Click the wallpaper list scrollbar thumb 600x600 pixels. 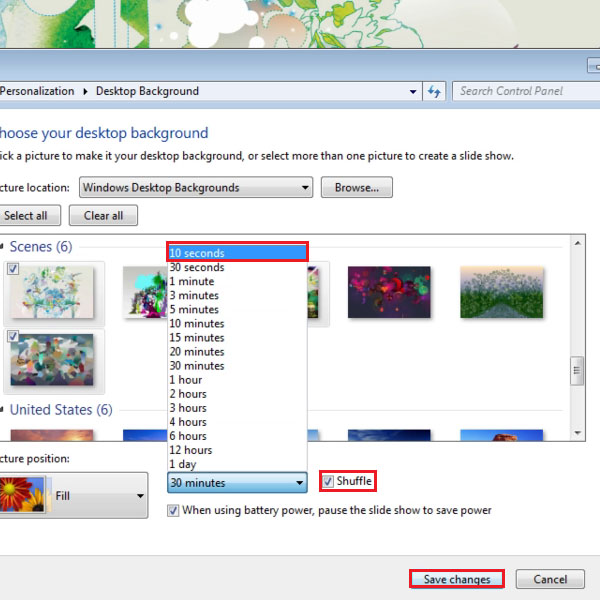(x=577, y=371)
